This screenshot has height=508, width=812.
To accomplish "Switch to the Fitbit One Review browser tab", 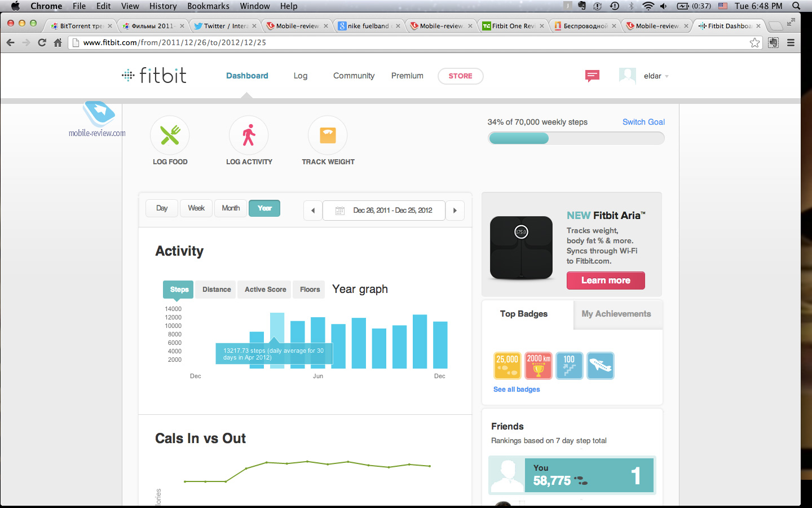I will tap(513, 26).
